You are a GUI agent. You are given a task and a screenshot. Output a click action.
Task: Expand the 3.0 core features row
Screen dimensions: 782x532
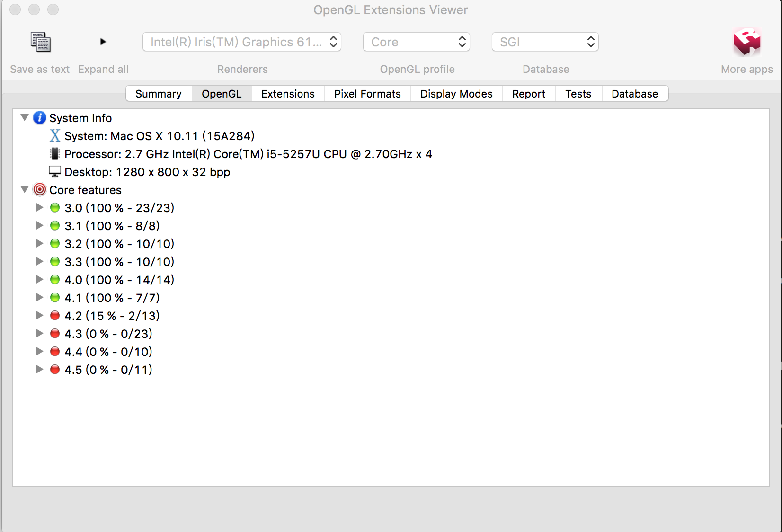tap(40, 207)
